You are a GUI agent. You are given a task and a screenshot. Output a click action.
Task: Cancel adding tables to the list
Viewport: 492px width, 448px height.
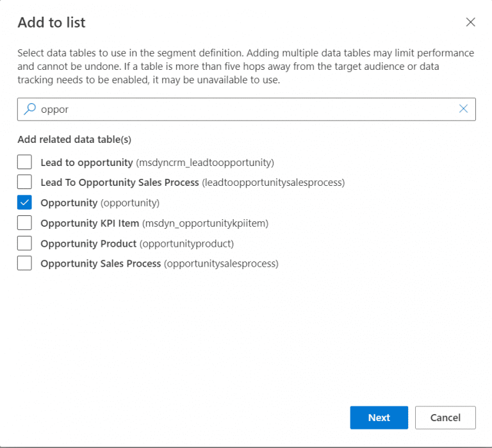pyautogui.click(x=445, y=417)
